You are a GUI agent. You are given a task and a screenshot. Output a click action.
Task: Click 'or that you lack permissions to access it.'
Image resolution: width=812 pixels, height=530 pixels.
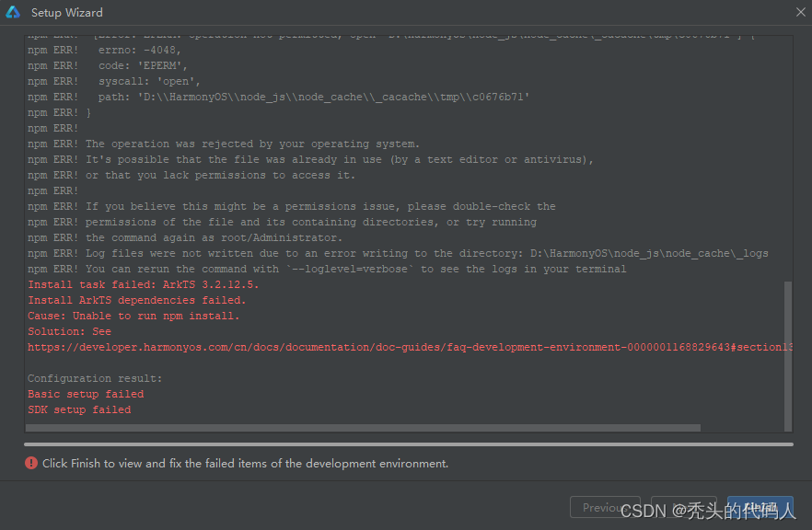click(x=191, y=175)
